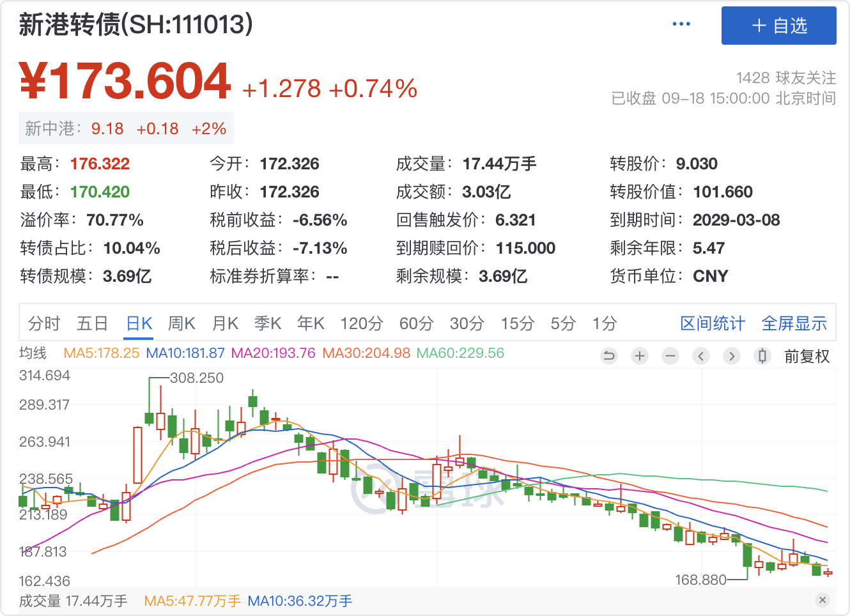
Task: Open the 前复权 adjustment dropdown
Action: (807, 357)
